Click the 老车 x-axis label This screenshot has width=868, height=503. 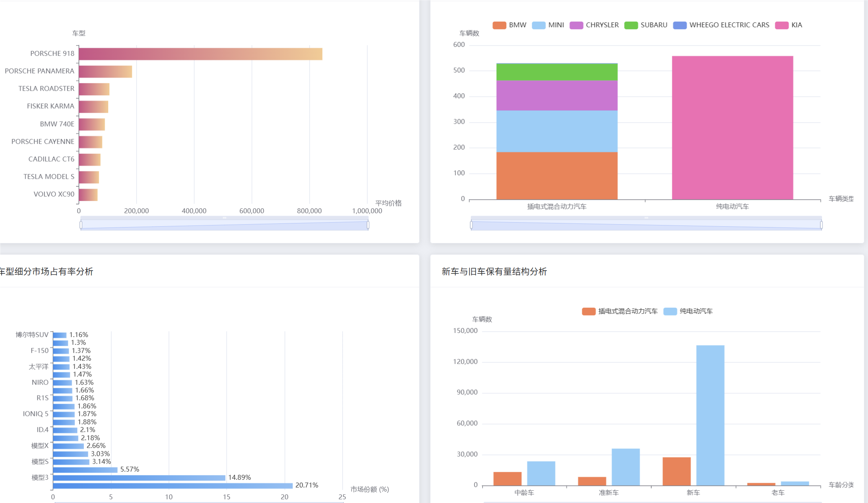point(778,492)
